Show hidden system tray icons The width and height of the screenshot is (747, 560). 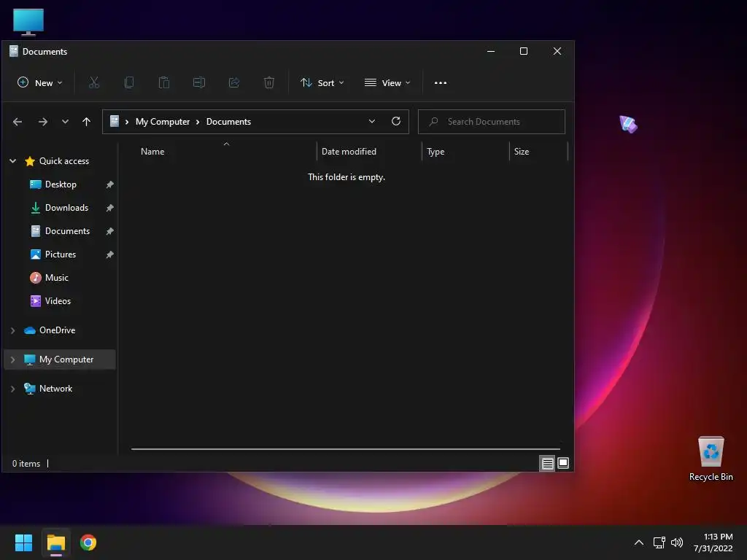639,542
